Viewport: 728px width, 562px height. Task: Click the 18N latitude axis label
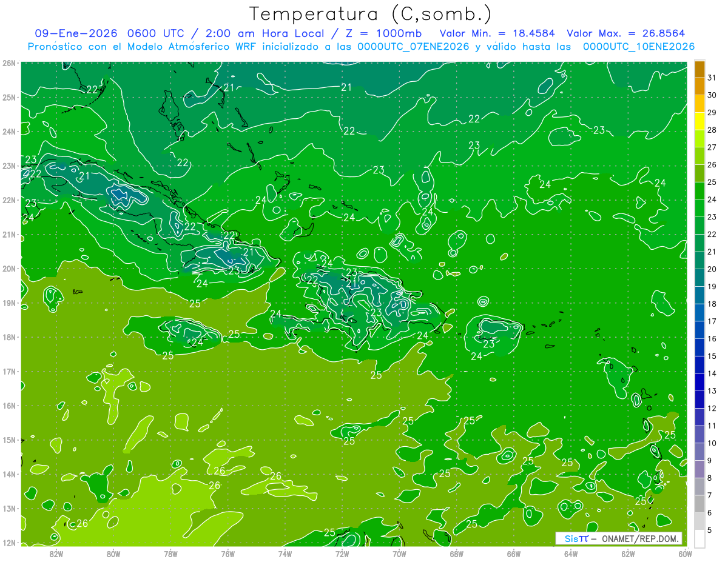coord(9,337)
